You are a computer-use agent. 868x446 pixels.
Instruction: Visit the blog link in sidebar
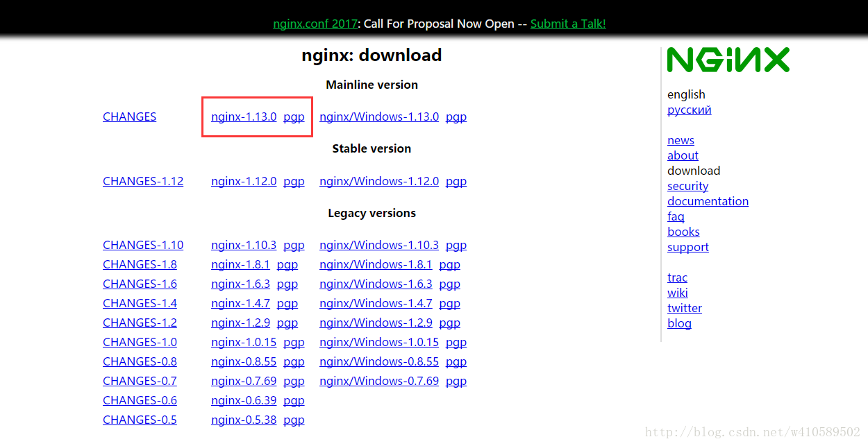pyautogui.click(x=679, y=323)
